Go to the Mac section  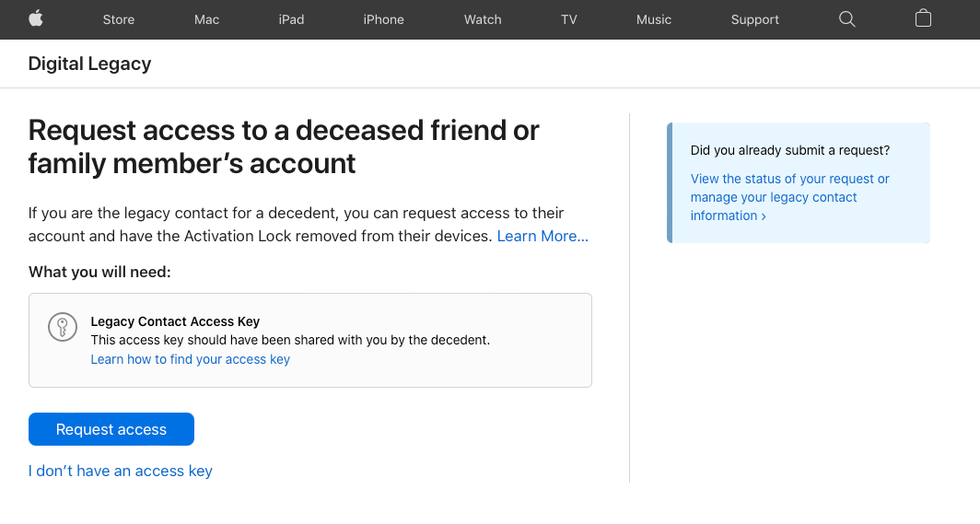point(206,19)
